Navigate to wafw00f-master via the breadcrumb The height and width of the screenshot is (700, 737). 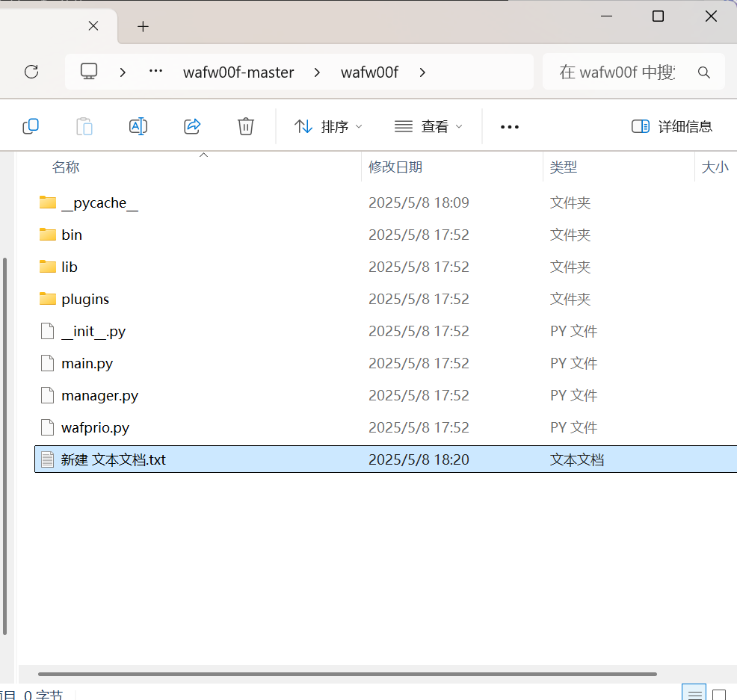(x=238, y=72)
